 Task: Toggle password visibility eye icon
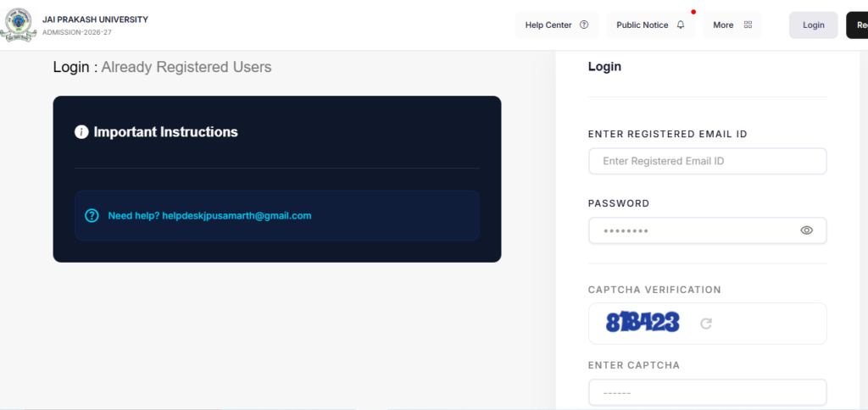(807, 230)
